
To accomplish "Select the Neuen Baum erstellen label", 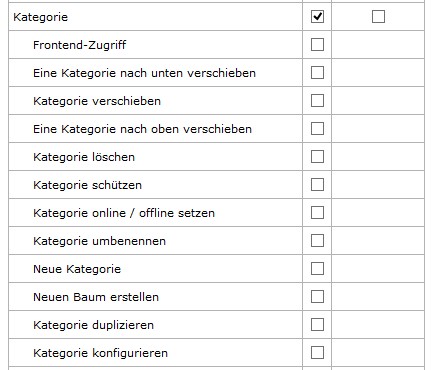I will click(x=96, y=297).
